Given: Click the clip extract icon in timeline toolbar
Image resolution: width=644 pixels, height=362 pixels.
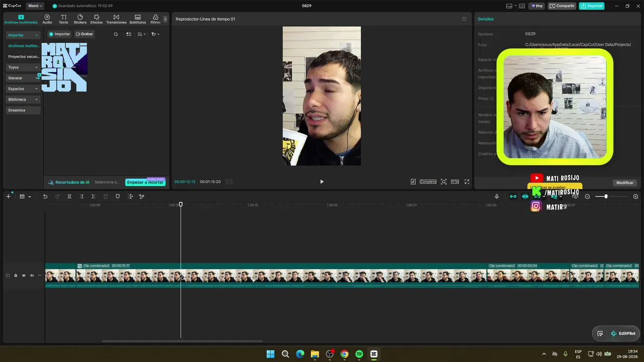Looking at the screenshot, I should [130, 196].
